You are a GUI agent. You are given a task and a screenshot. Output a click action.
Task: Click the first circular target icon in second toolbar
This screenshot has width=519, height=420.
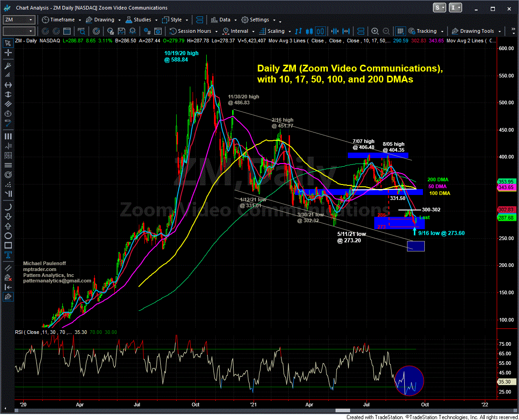45,31
